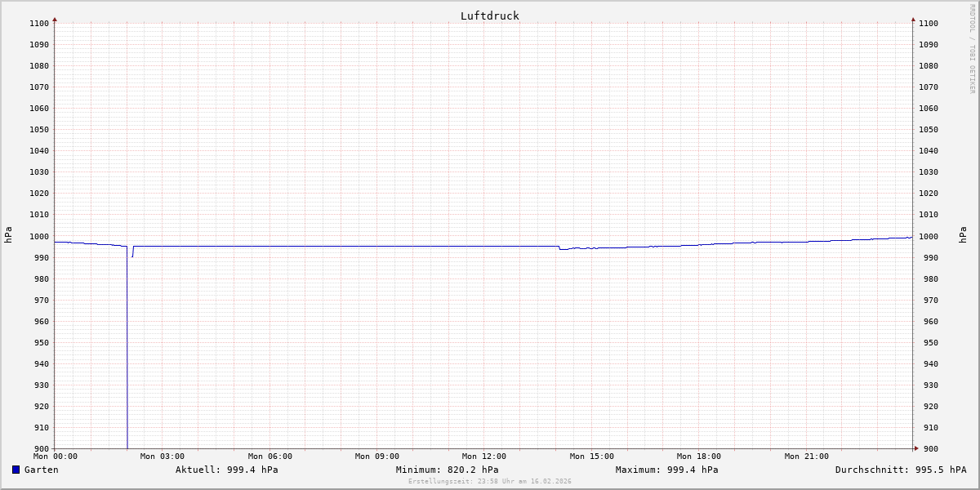The image size is (980, 490).
Task: Click the Garten legend label
Action: (x=41, y=470)
